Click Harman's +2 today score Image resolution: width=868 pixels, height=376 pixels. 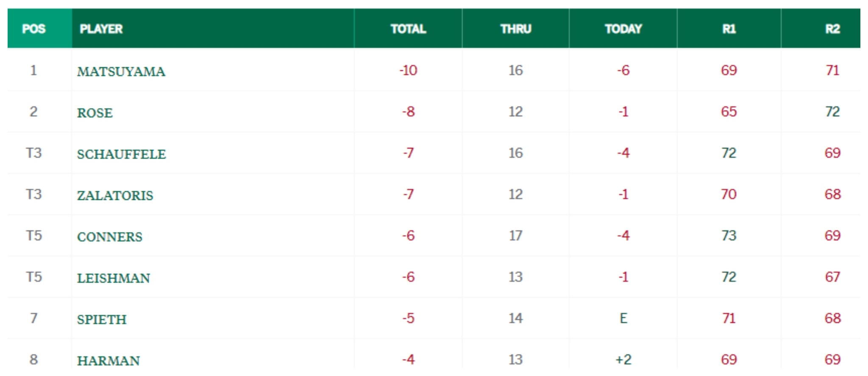click(x=623, y=360)
